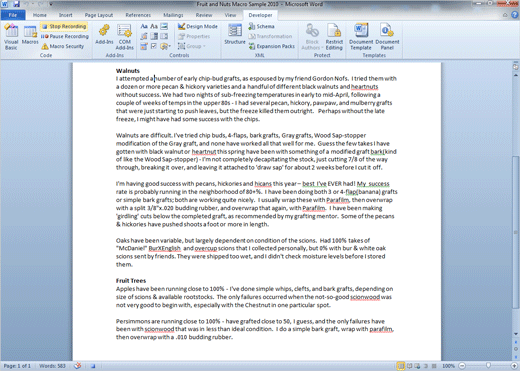This screenshot has width=520, height=371.
Task: Open Macro Security settings
Action: coord(63,46)
